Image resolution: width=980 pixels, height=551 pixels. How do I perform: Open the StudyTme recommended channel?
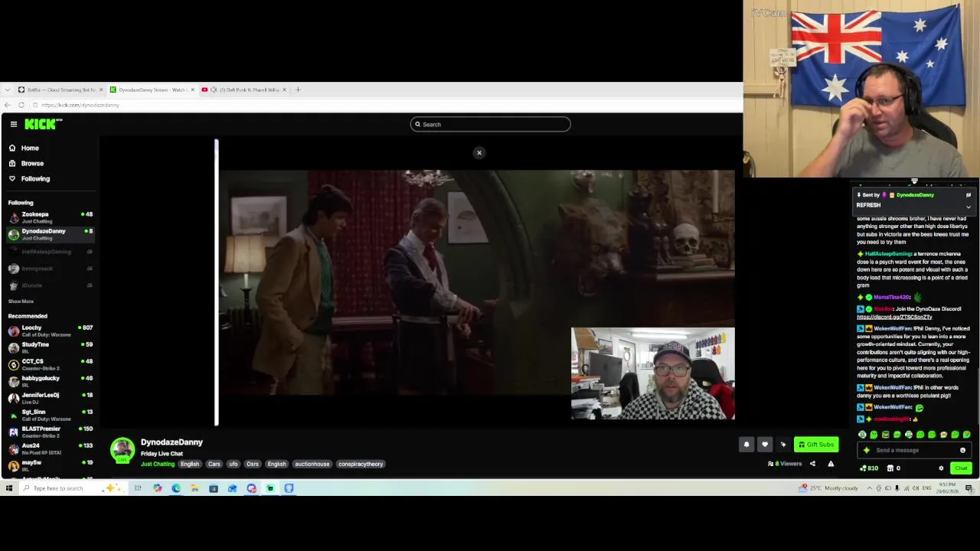pyautogui.click(x=50, y=347)
